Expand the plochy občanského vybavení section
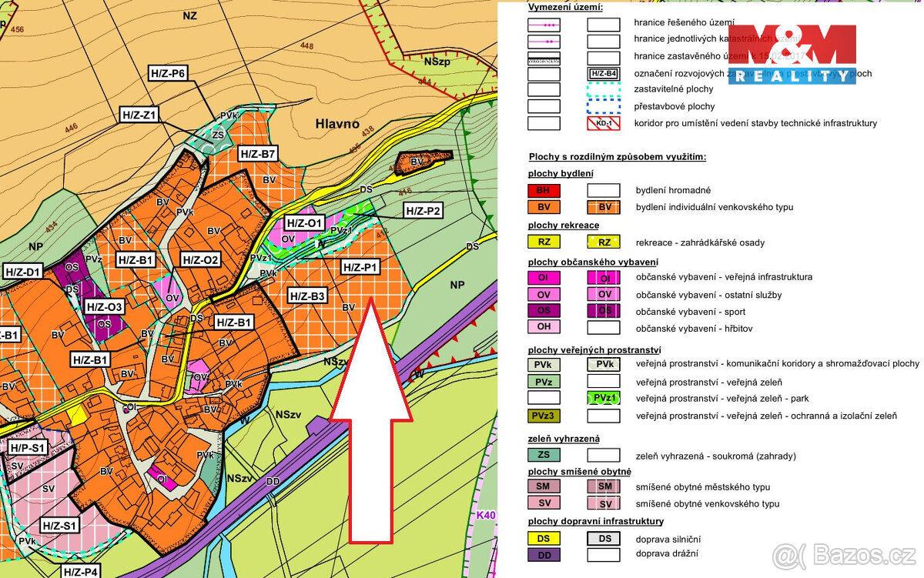This screenshot has height=578, width=924. [x=594, y=262]
